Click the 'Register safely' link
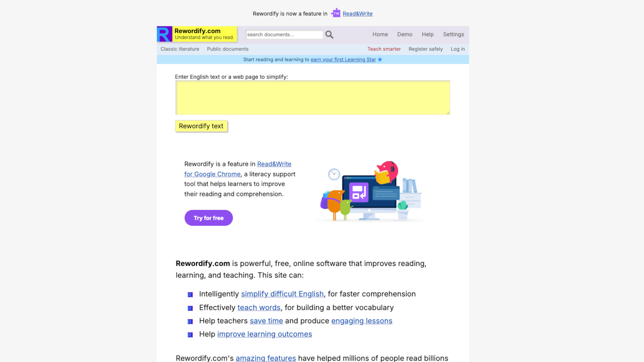This screenshot has width=644, height=362. (426, 49)
